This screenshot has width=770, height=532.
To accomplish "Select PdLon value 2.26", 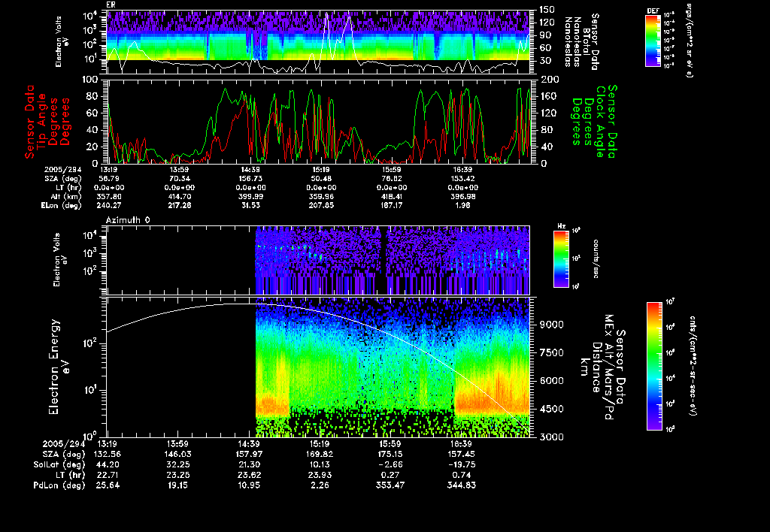I will point(320,485).
